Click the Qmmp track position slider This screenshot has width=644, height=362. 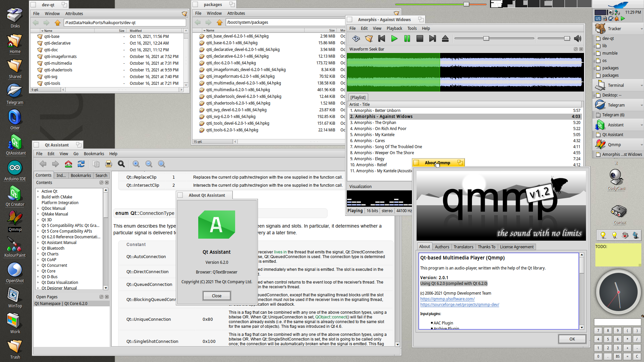coord(494,39)
